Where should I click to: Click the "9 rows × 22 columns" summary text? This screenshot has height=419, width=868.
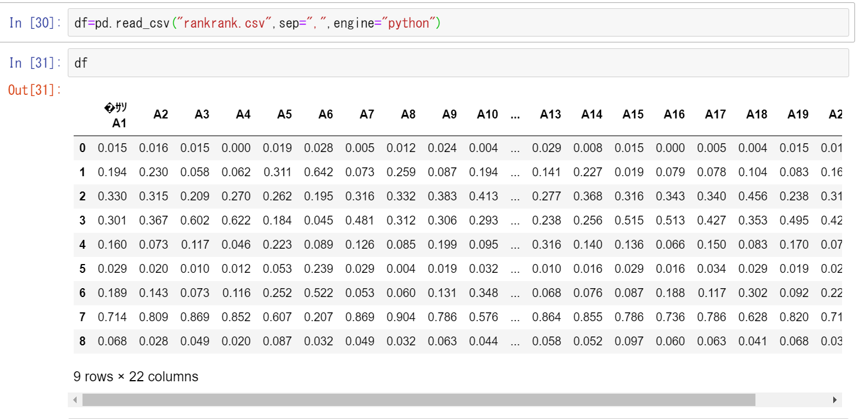coord(136,377)
